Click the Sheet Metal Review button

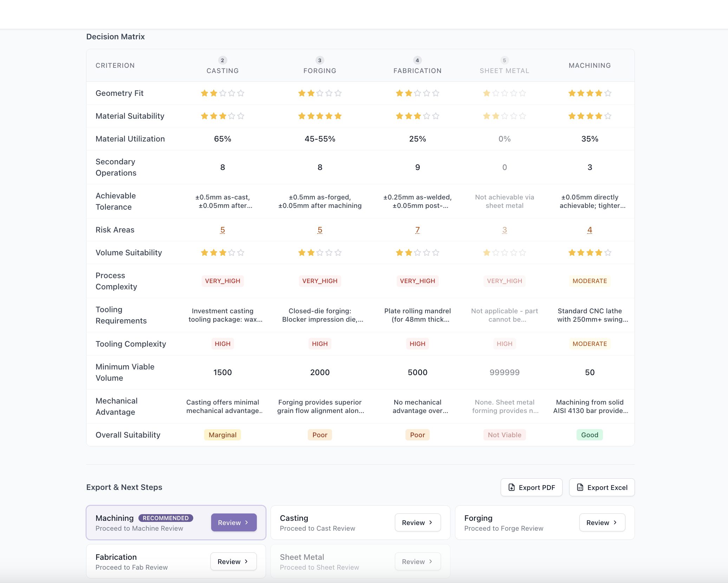(417, 562)
